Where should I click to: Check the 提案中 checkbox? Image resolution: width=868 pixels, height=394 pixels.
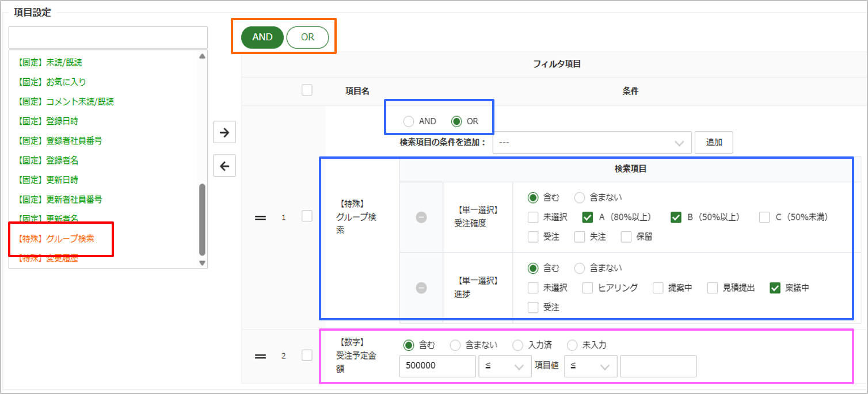(658, 288)
